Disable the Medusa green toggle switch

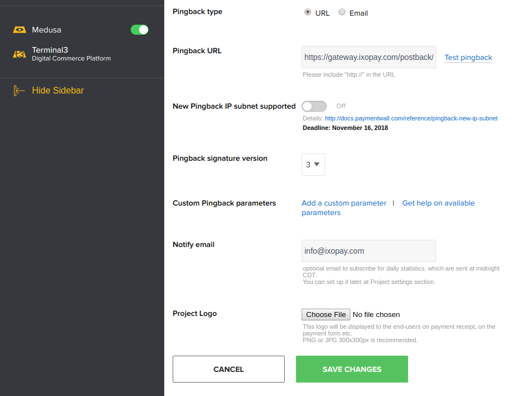[140, 30]
